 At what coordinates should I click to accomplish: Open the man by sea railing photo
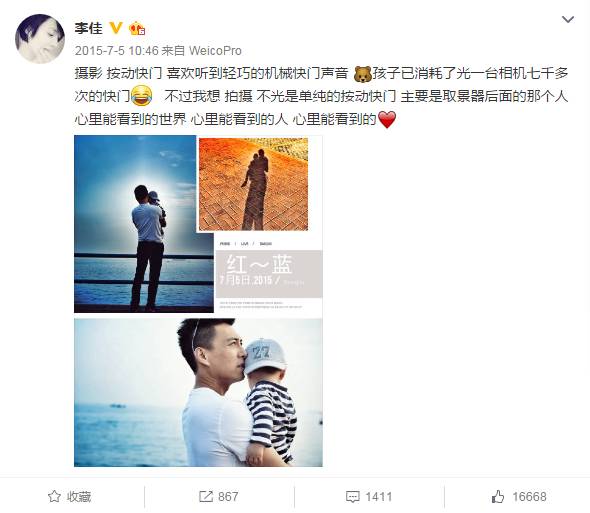(144, 224)
